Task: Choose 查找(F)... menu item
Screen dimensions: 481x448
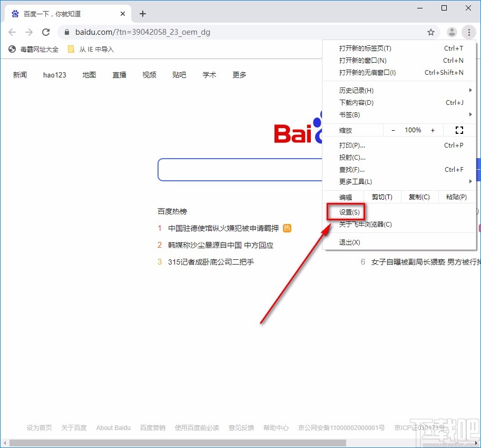Action: [x=399, y=169]
